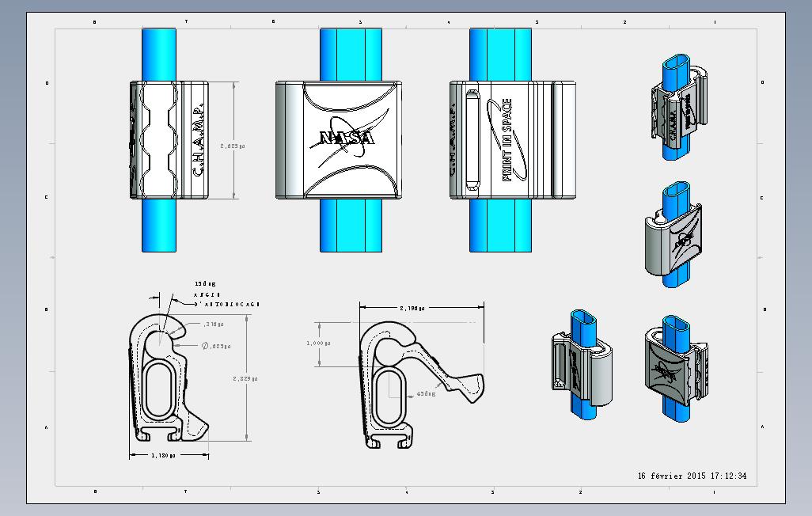
Task: Click the small radius dimension near the hook tip
Action: pyautogui.click(x=214, y=324)
